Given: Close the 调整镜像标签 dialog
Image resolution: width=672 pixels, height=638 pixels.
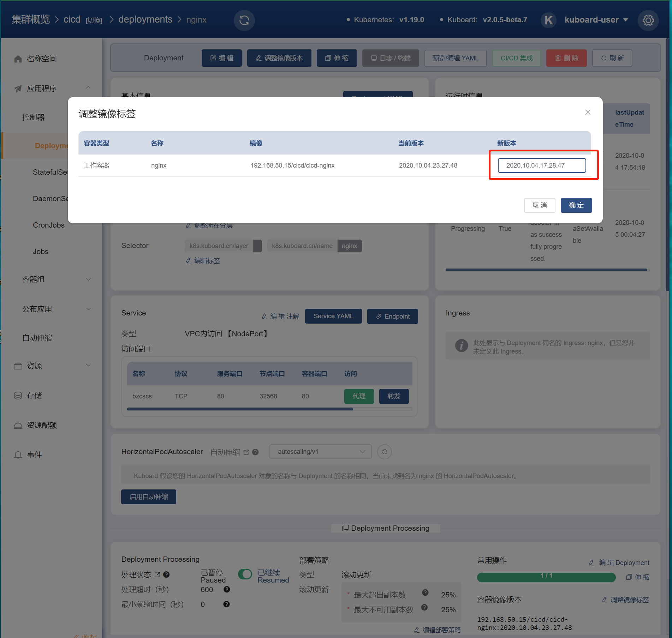Looking at the screenshot, I should pos(588,112).
